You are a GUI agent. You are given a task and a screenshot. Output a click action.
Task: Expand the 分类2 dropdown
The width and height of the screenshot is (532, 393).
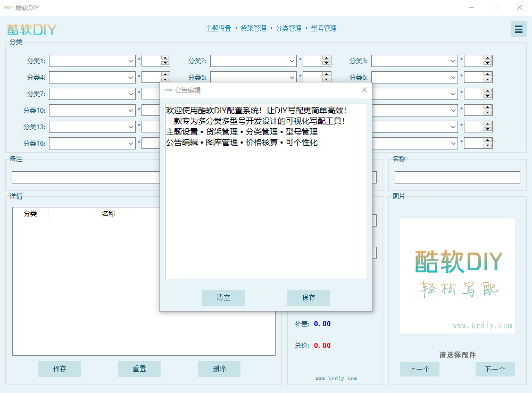(292, 61)
